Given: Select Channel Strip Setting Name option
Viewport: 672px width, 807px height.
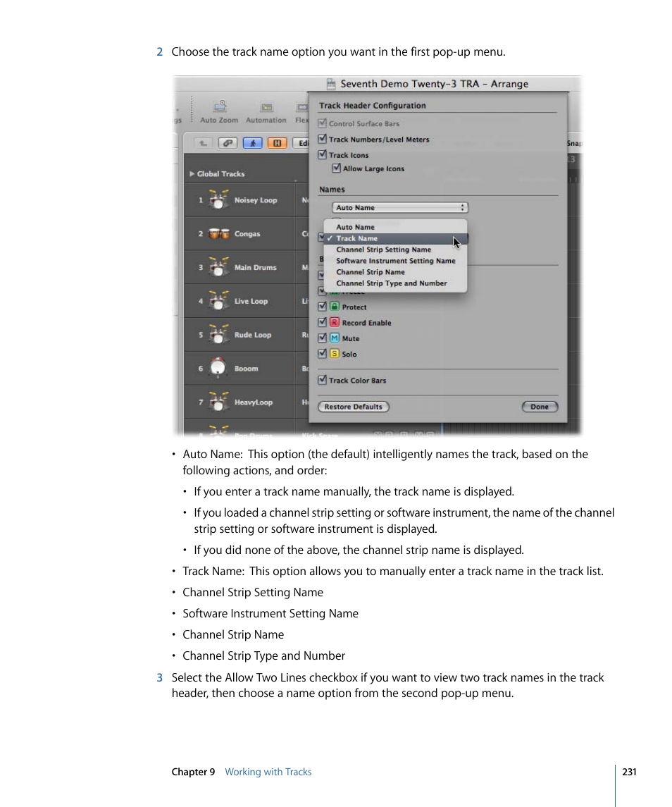Looking at the screenshot, I should point(395,250).
